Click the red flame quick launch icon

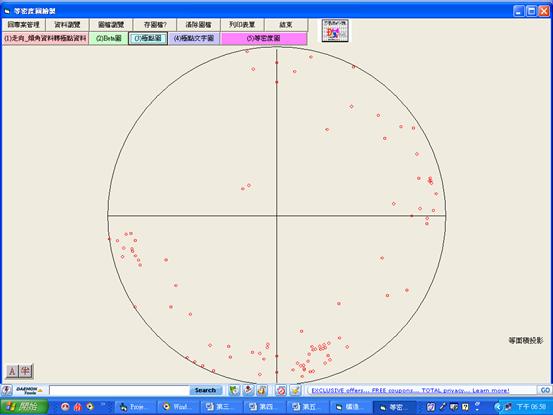click(x=78, y=407)
